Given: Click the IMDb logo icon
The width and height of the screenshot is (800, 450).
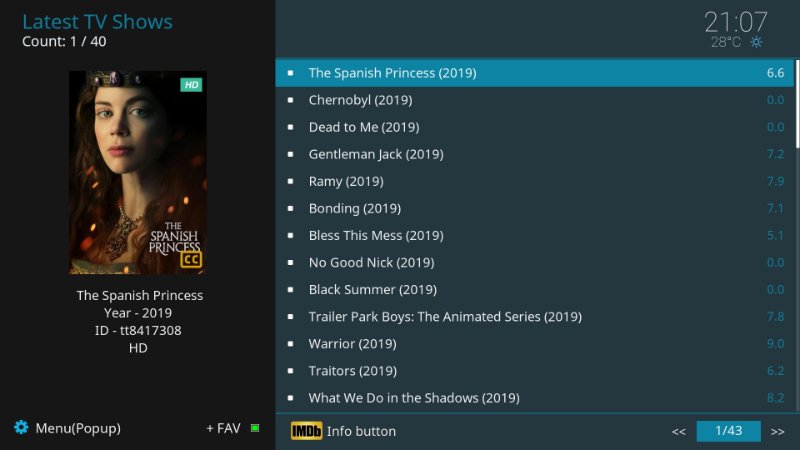Looking at the screenshot, I should point(306,431).
